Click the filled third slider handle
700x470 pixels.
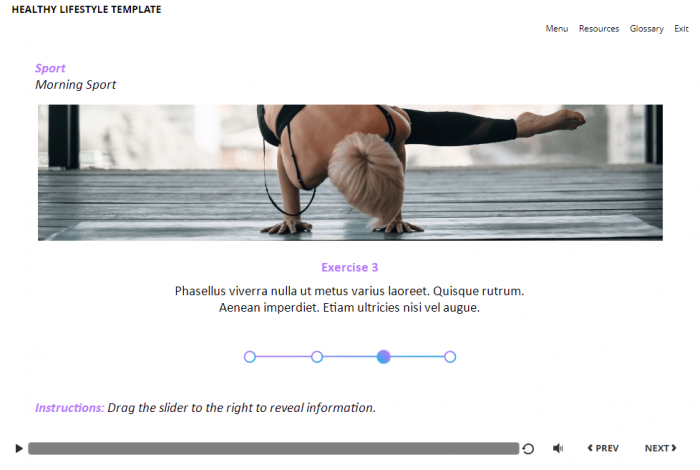(383, 357)
